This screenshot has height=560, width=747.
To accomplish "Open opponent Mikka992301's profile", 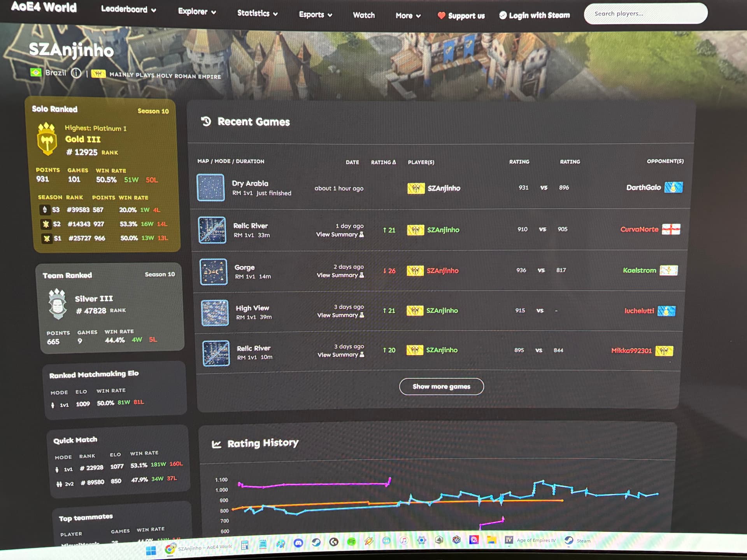I will (631, 351).
